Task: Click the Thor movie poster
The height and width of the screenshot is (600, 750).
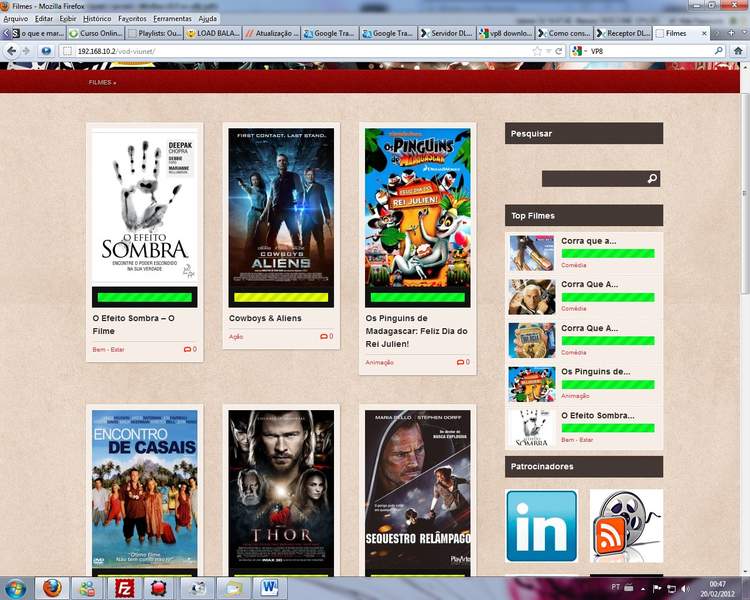Action: tap(281, 489)
